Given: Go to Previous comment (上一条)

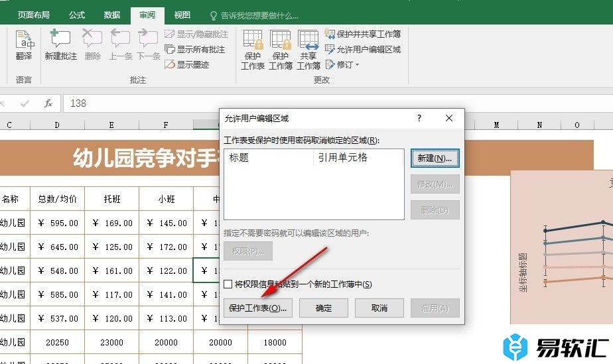Looking at the screenshot, I should [x=120, y=45].
